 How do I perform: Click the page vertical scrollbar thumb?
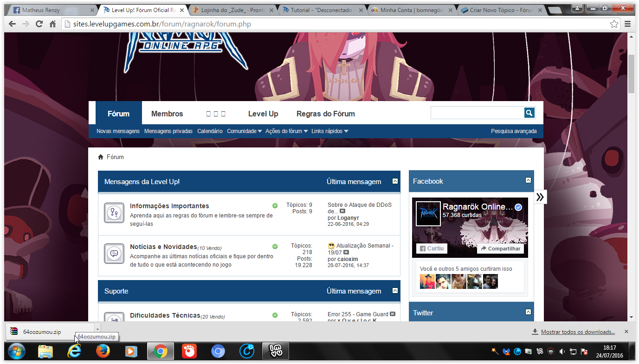(x=631, y=74)
